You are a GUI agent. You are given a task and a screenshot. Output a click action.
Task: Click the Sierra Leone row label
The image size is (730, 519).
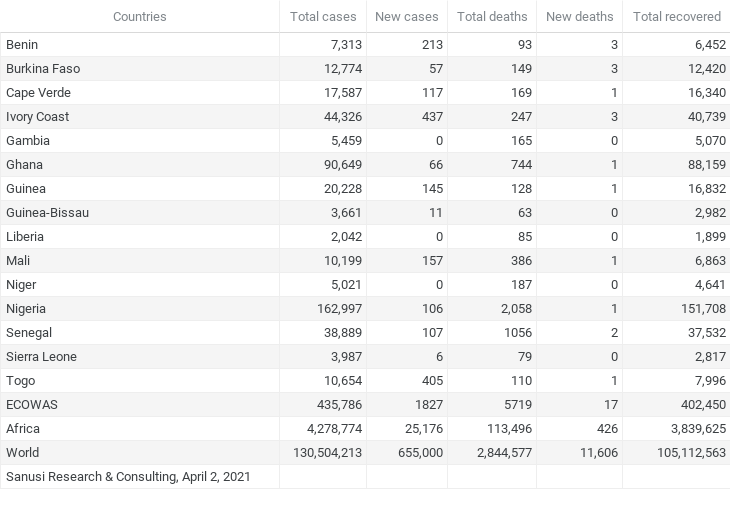click(41, 357)
